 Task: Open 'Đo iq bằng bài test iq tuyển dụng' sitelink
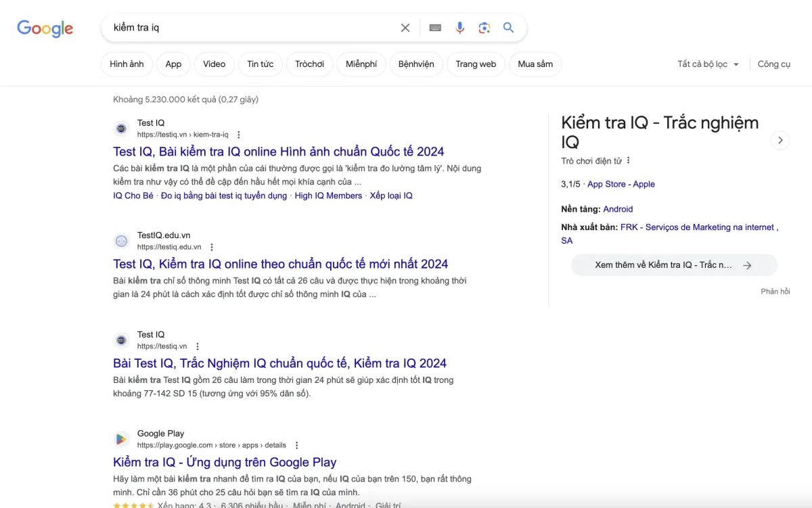(224, 195)
